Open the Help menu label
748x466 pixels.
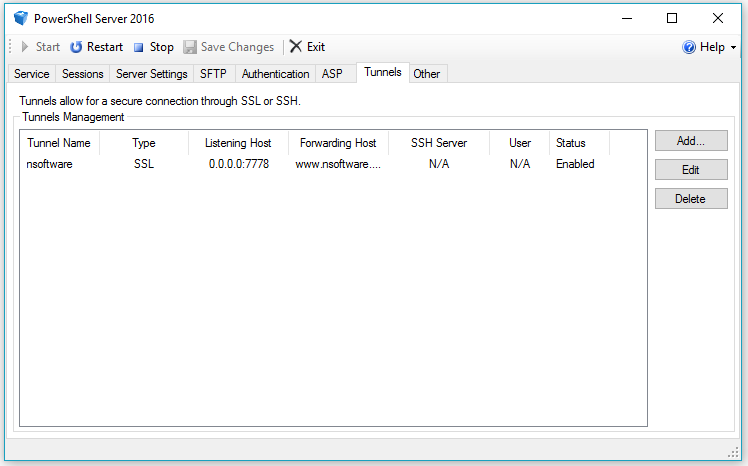[712, 47]
